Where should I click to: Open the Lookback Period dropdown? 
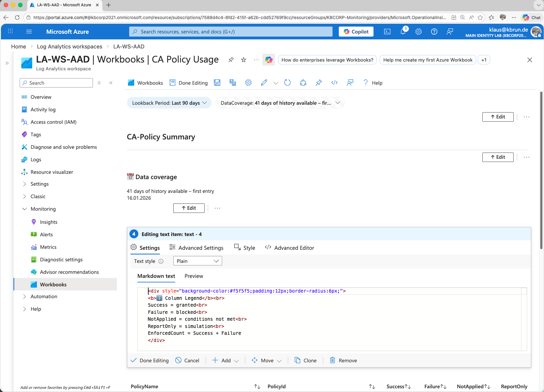[x=169, y=103]
